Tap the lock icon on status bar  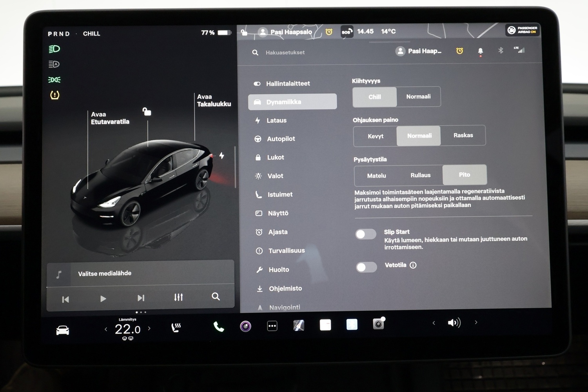244,32
